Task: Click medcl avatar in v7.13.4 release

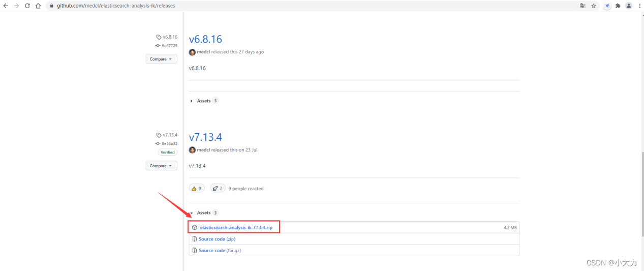Action: 192,150
